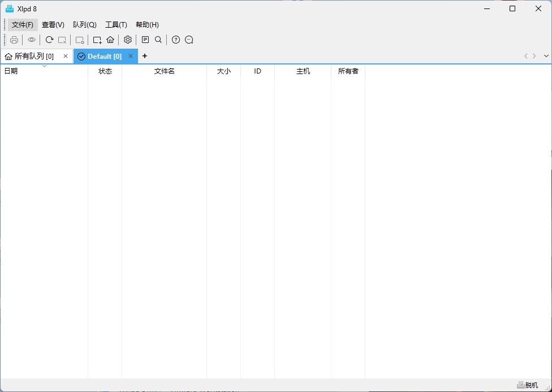
Task: Click the plus button to add a queue tab
Action: point(144,56)
